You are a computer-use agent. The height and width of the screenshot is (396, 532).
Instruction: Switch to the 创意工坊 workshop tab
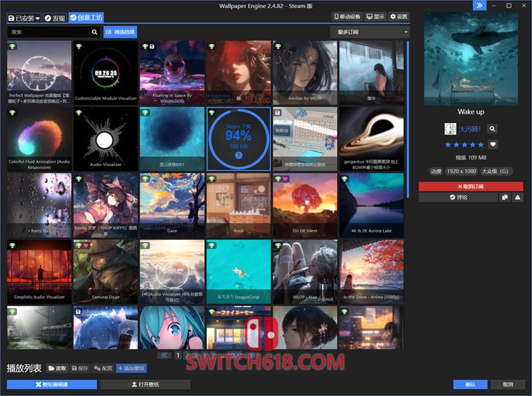click(x=86, y=18)
